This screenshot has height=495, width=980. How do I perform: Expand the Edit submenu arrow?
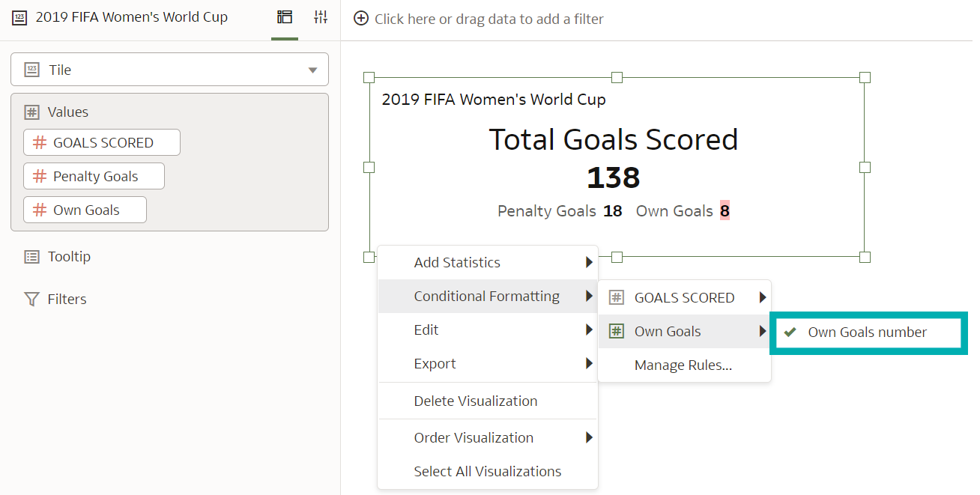coord(589,330)
